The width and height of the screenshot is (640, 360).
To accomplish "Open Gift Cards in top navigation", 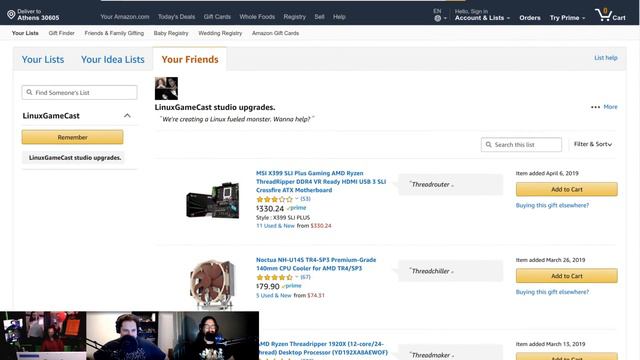I will click(217, 17).
